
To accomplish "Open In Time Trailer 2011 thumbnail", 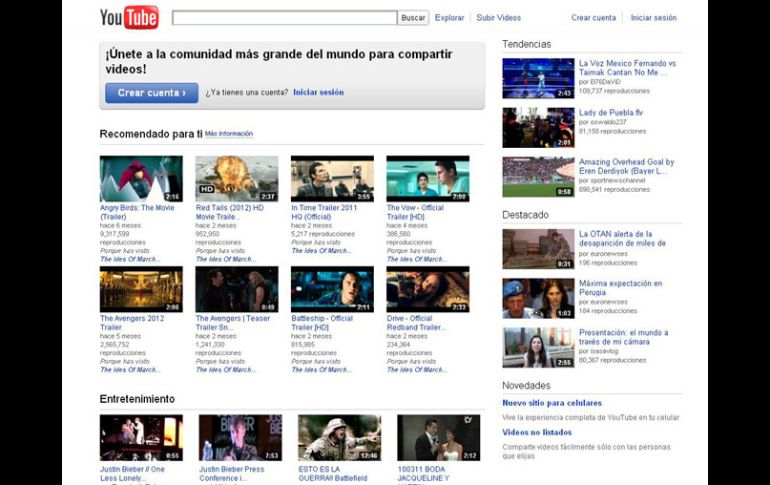I will click(332, 178).
